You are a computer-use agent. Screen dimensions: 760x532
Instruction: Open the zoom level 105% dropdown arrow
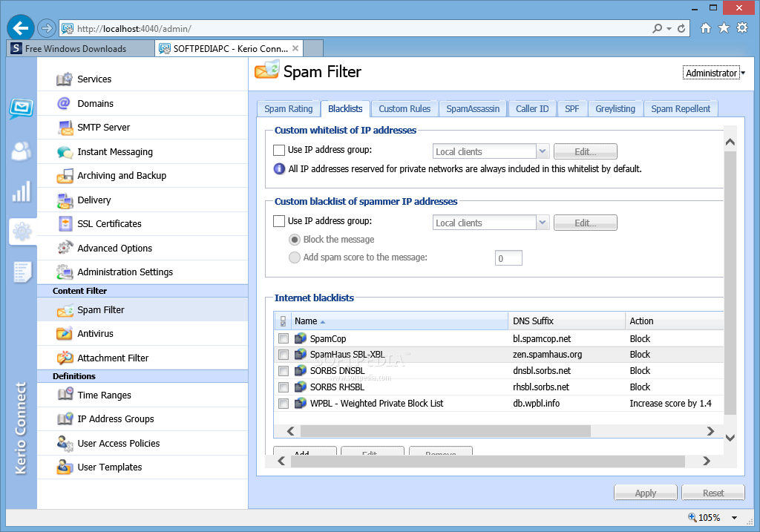coord(734,518)
